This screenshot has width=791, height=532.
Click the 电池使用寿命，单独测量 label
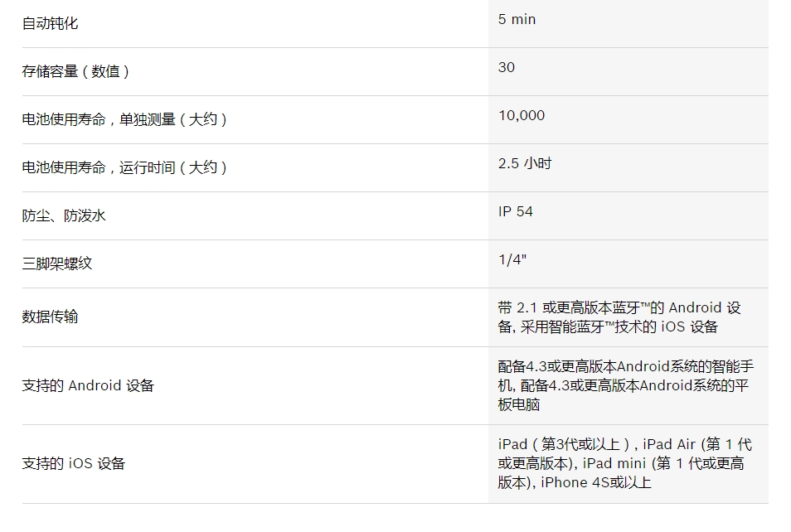tap(124, 119)
